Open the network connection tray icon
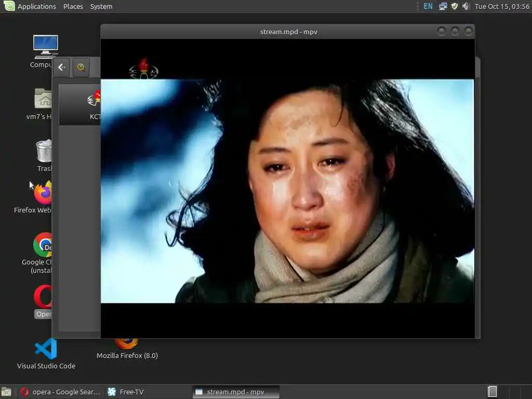 [x=443, y=6]
